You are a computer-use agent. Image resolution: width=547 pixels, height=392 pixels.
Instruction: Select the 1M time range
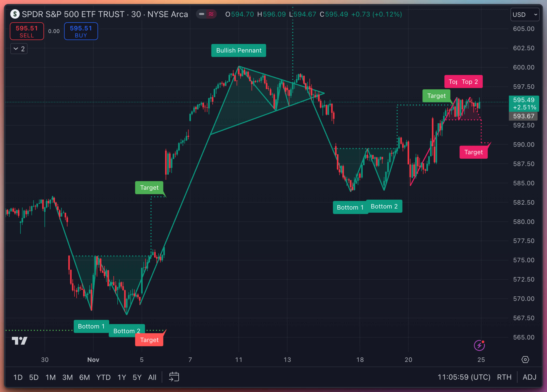click(50, 377)
